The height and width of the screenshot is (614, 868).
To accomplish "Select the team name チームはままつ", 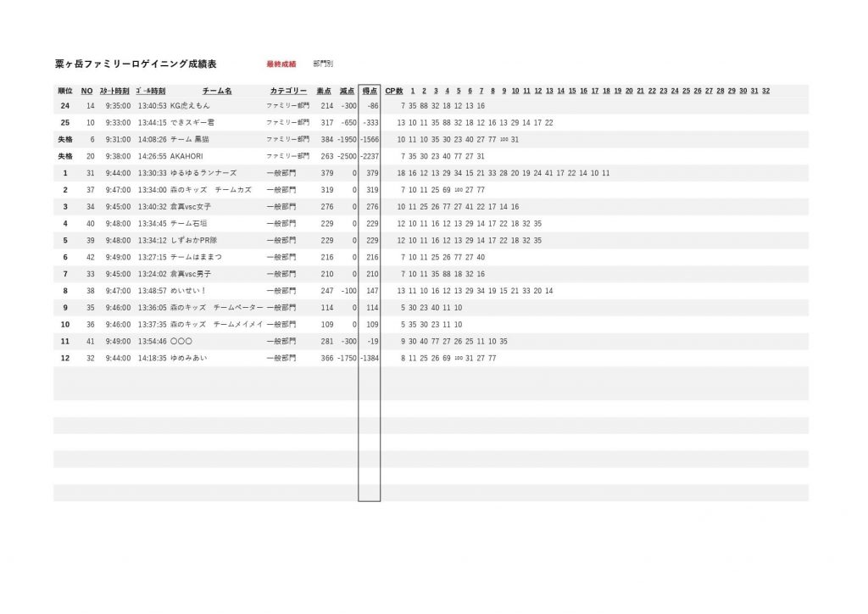I will coord(196,257).
